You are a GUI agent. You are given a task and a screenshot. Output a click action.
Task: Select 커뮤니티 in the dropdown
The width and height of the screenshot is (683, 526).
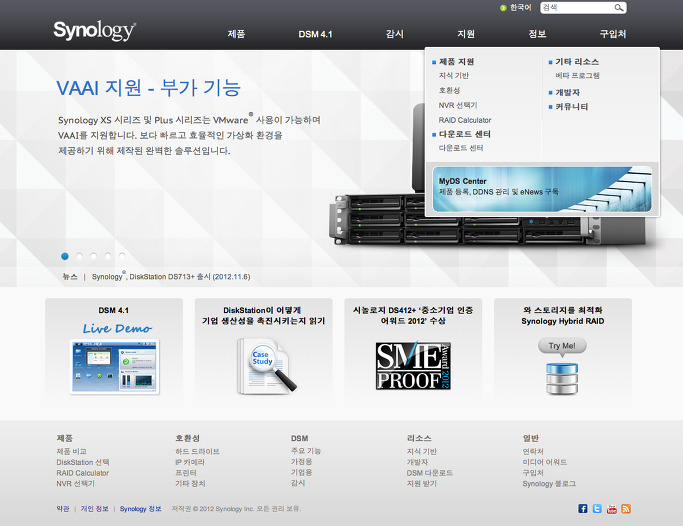[x=571, y=107]
